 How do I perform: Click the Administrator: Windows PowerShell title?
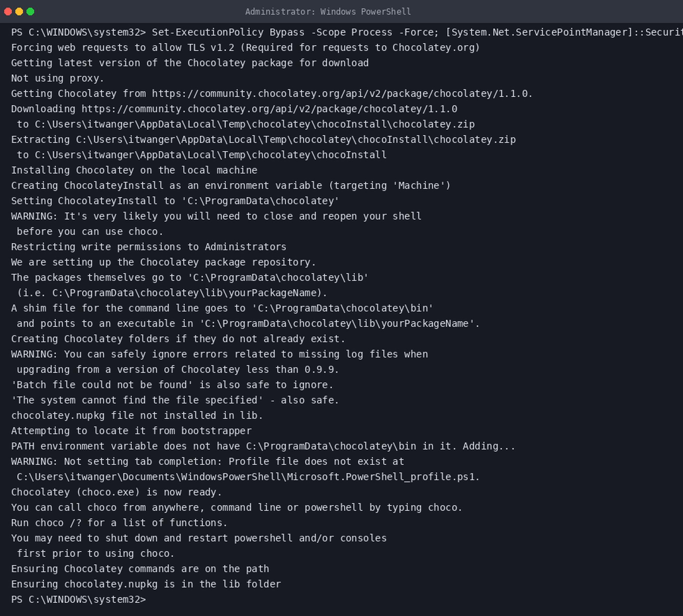pyautogui.click(x=328, y=11)
